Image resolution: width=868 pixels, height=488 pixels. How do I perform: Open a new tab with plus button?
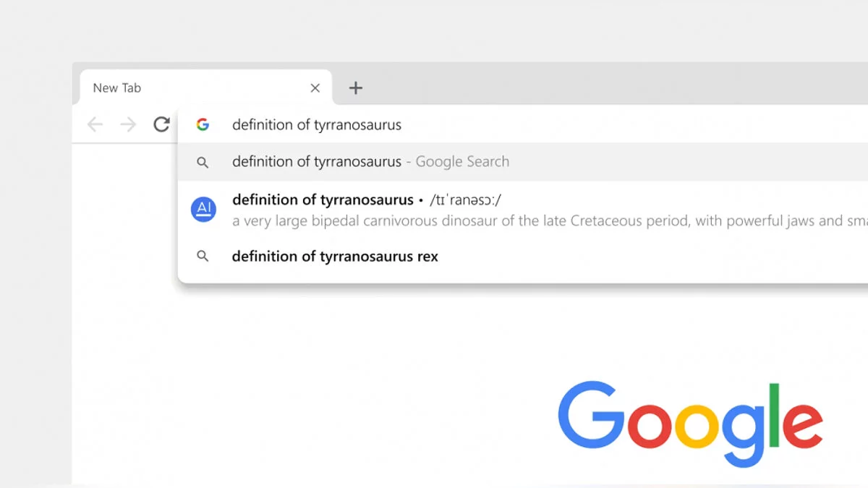(x=355, y=88)
